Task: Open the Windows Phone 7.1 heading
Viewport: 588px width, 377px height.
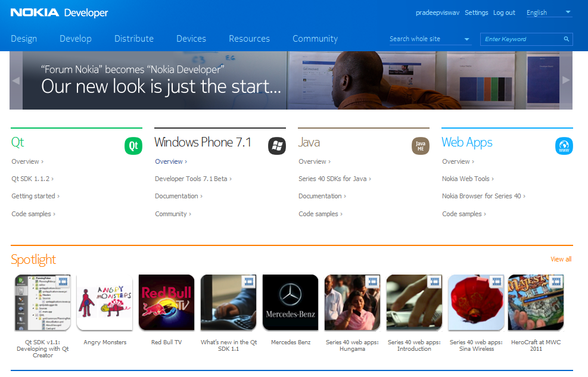Action: [x=203, y=142]
